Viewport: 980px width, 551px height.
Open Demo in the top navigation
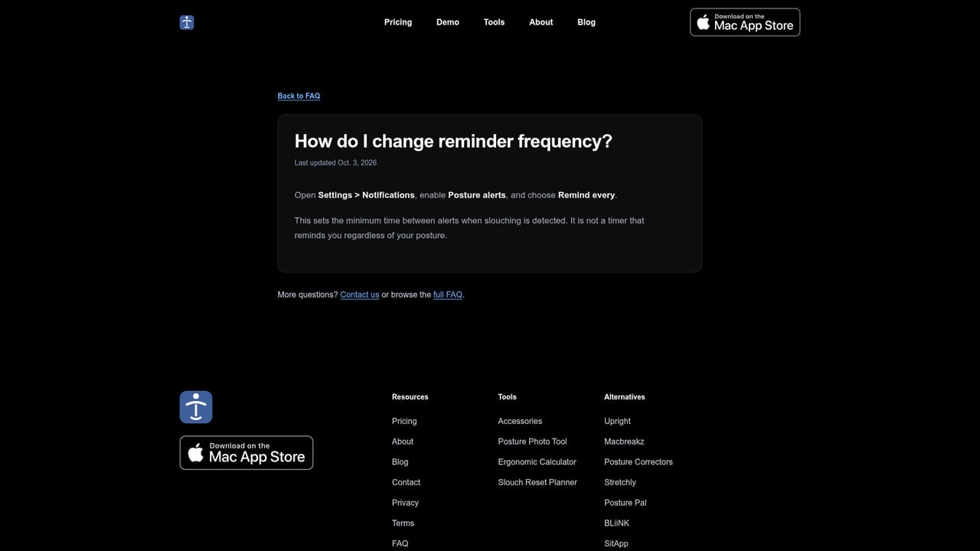point(448,22)
